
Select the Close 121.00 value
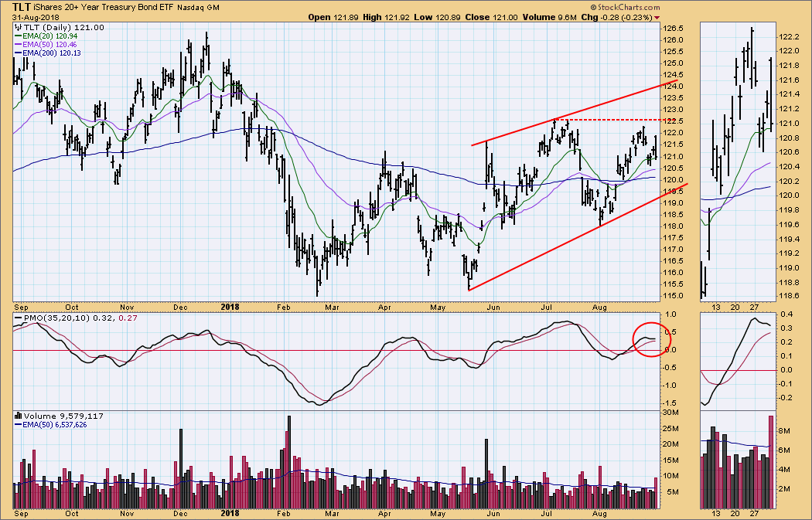[x=491, y=17]
